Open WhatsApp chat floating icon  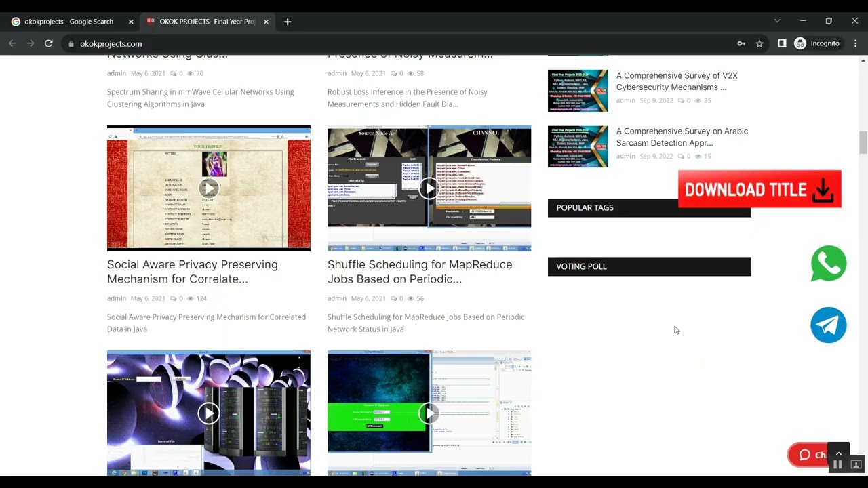point(829,264)
